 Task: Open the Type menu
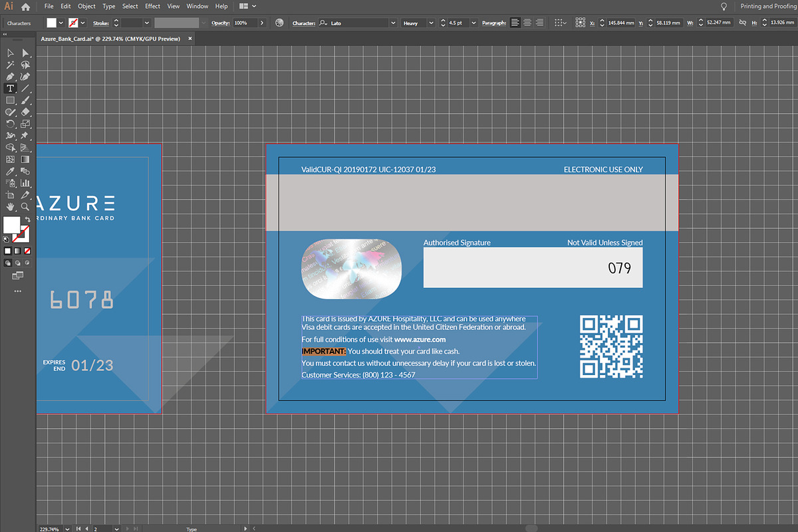tap(109, 6)
